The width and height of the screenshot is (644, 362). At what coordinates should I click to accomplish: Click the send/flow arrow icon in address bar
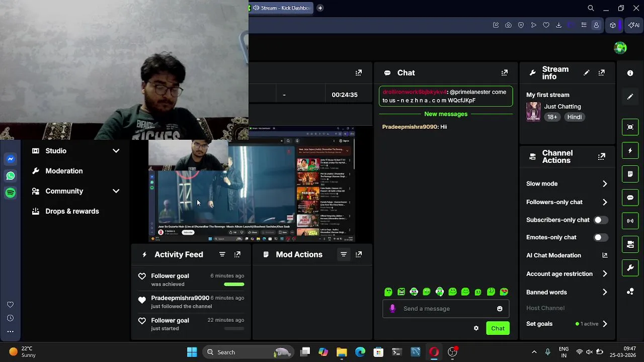[533, 25]
